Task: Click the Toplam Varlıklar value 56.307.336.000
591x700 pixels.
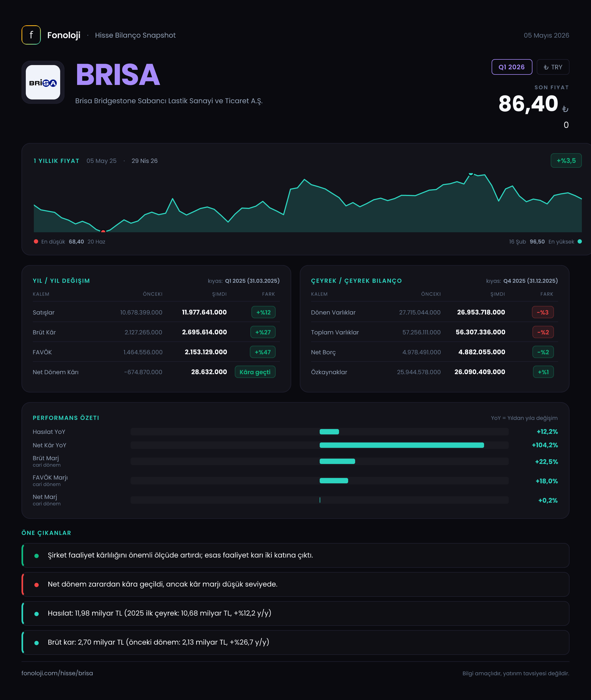Action: tap(480, 332)
